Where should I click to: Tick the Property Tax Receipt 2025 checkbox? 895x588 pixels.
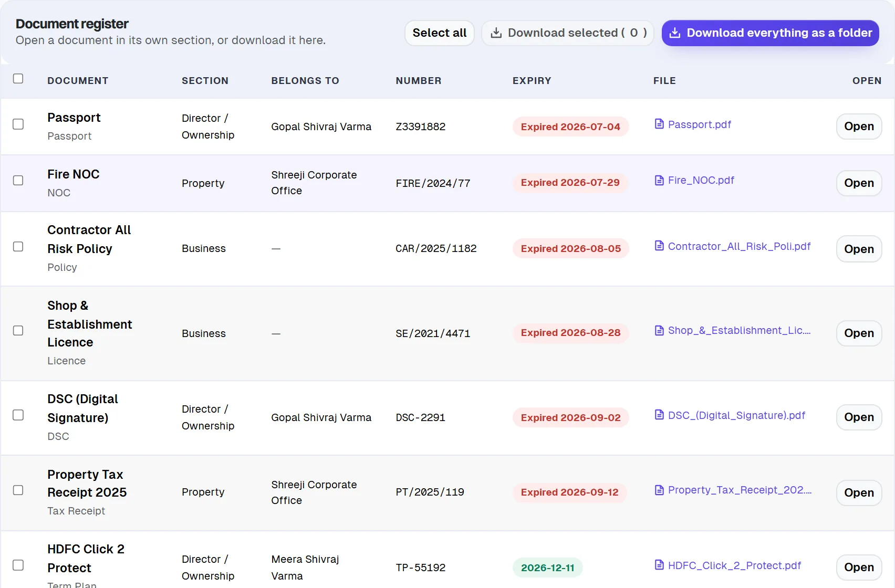[18, 490]
